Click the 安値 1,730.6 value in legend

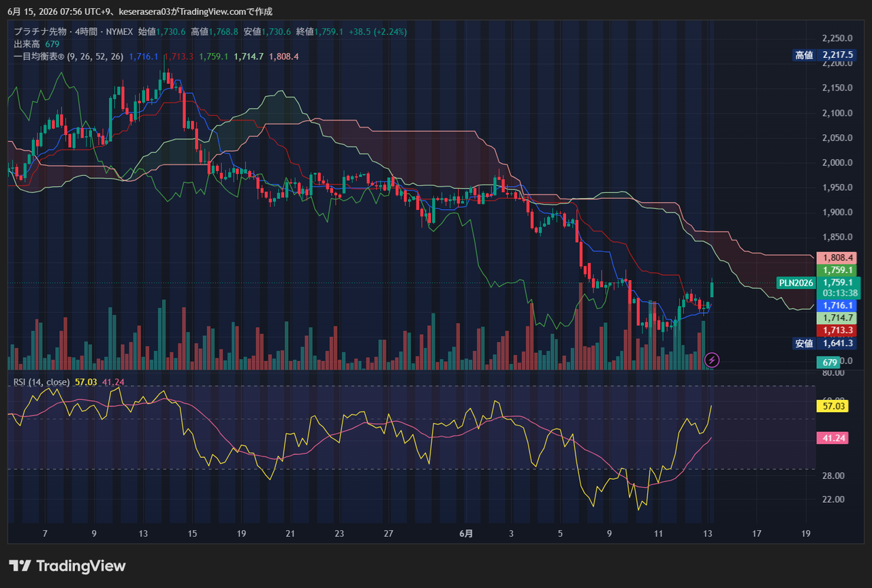click(267, 31)
